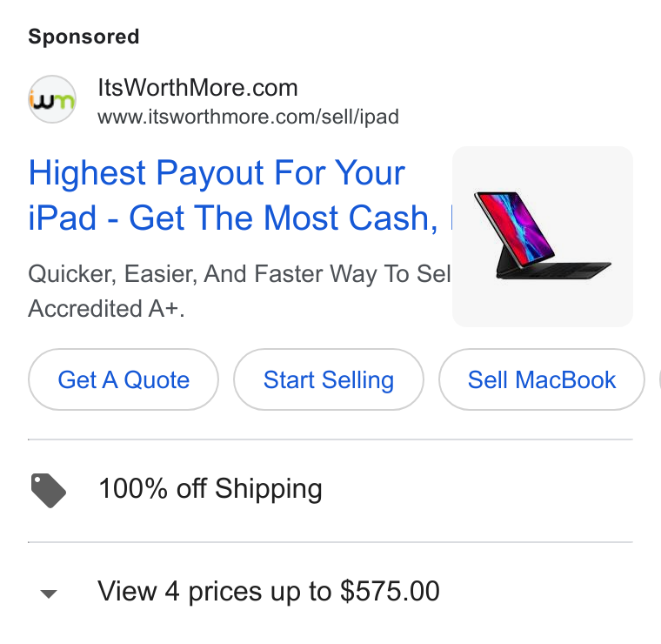This screenshot has width=661, height=644.
Task: Open the www.itsworthmore.com/sell/ipad URL
Action: point(248,117)
